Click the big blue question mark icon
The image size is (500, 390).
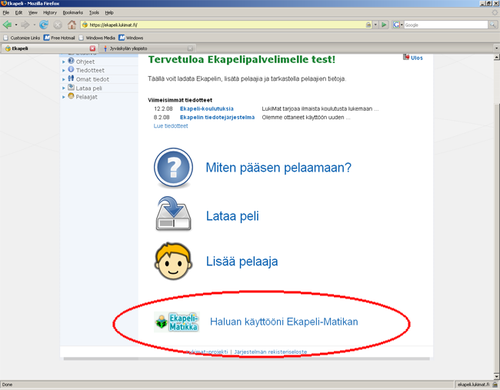tap(173, 168)
